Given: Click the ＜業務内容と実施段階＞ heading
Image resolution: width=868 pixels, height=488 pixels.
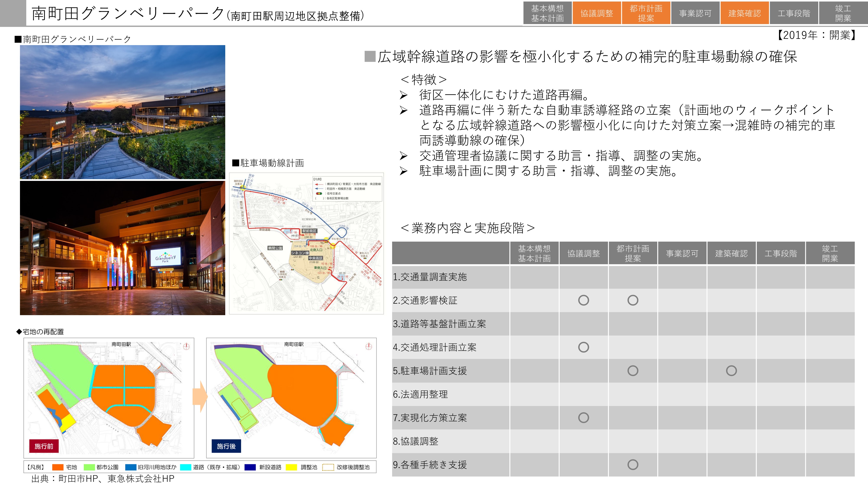Looking at the screenshot, I should point(468,228).
